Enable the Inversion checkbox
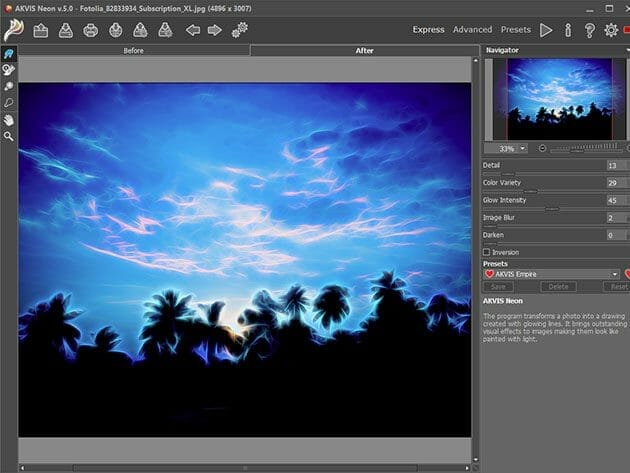The width and height of the screenshot is (630, 473). click(x=487, y=252)
